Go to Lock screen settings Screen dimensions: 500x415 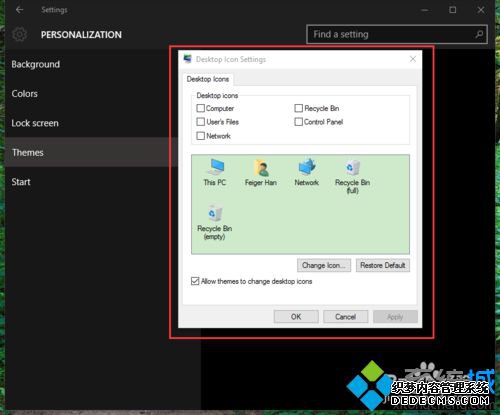click(35, 123)
